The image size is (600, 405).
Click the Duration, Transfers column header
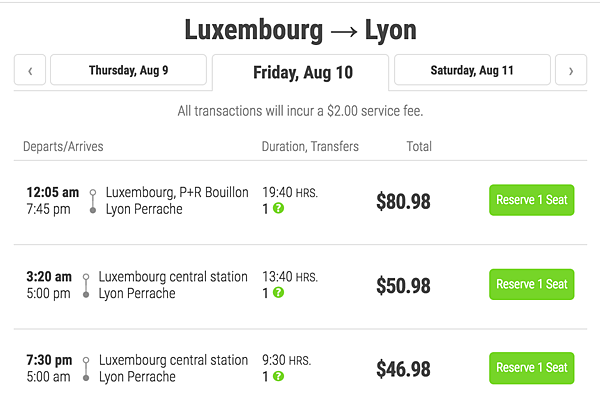[x=310, y=147]
